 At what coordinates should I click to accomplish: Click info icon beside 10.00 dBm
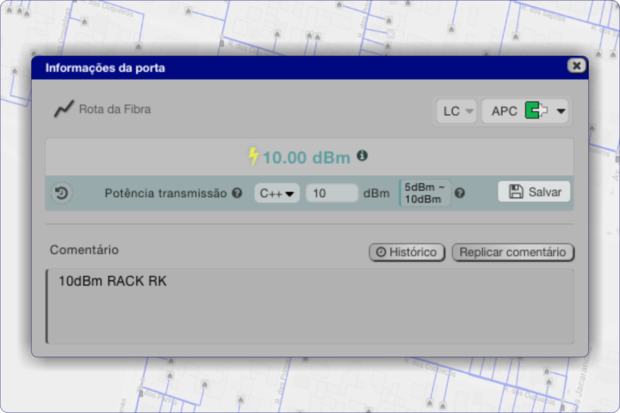[x=362, y=156]
